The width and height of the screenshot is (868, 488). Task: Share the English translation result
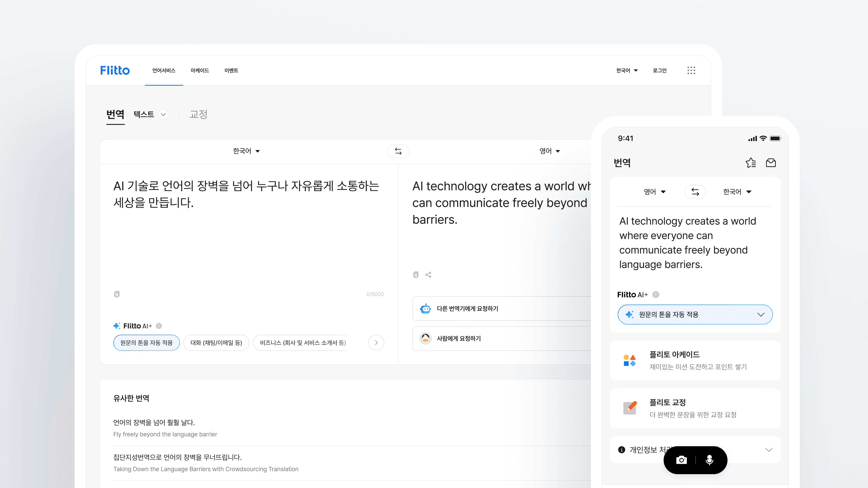point(428,275)
